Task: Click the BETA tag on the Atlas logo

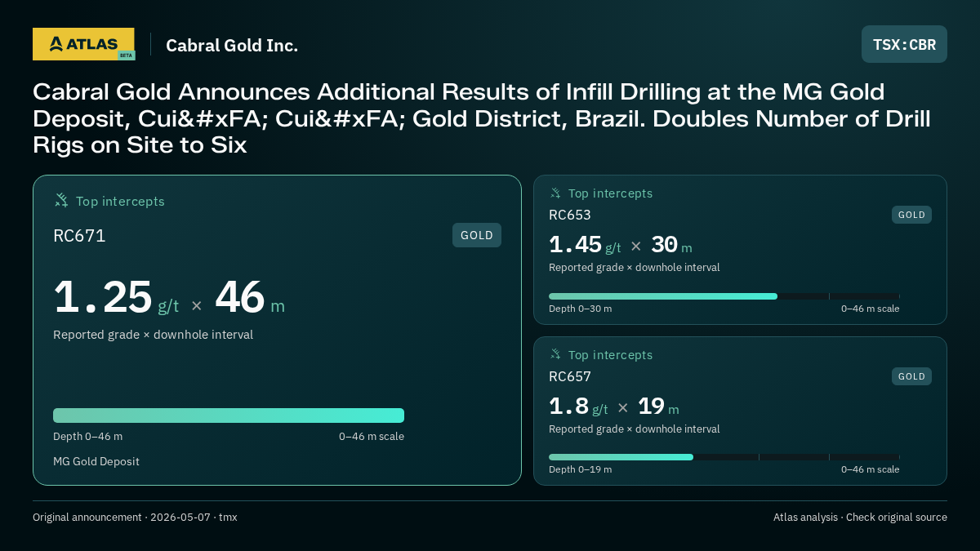Action: [x=126, y=56]
